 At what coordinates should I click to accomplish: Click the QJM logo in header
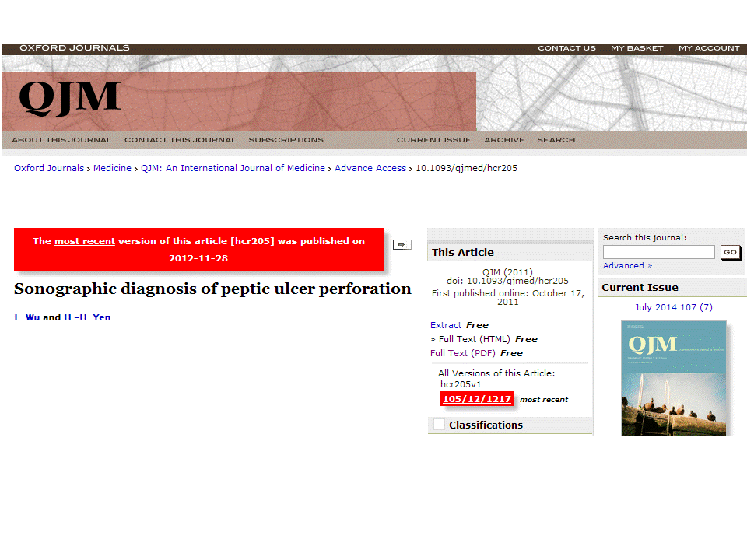pyautogui.click(x=69, y=98)
